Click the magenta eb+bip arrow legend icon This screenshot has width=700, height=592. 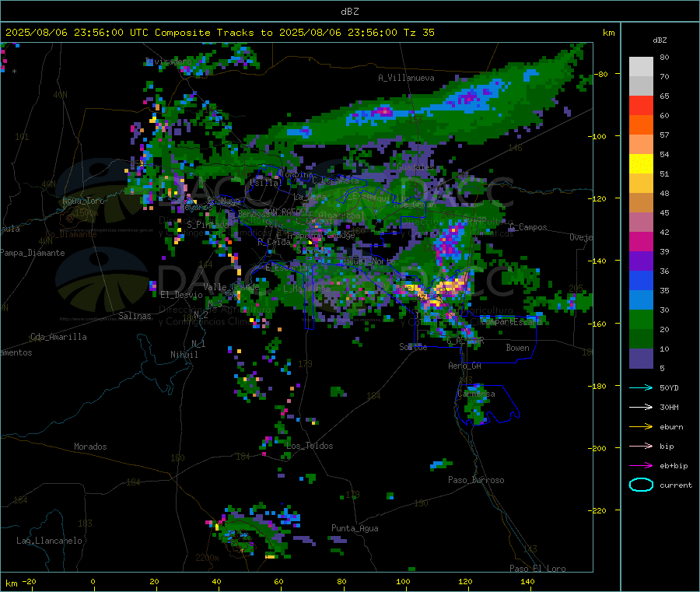[x=641, y=466]
